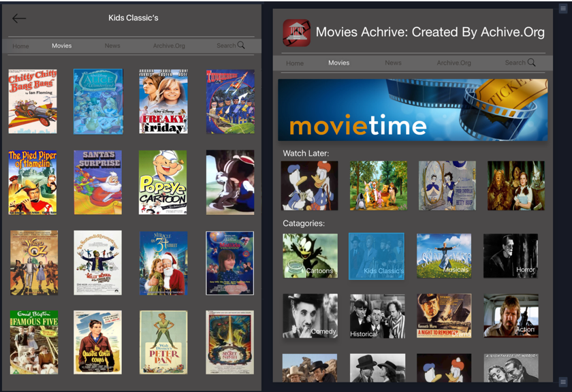Open the Miracle on 34th Street poster
The image size is (572, 392).
(164, 263)
